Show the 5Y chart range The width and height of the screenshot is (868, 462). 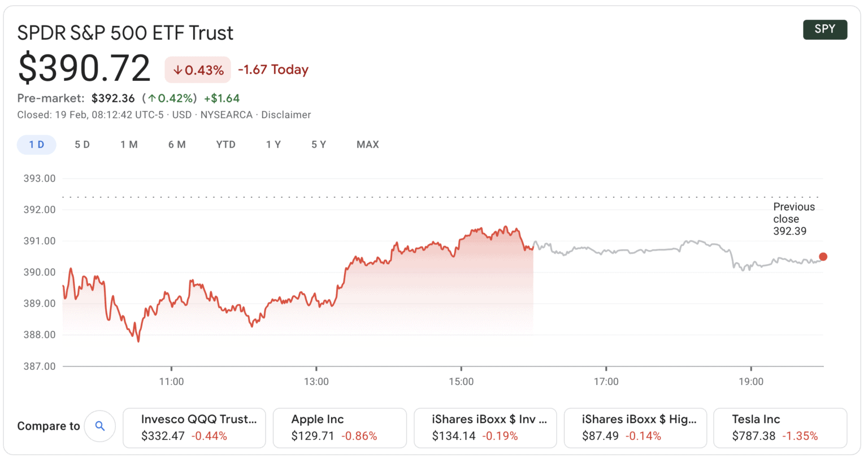[319, 144]
